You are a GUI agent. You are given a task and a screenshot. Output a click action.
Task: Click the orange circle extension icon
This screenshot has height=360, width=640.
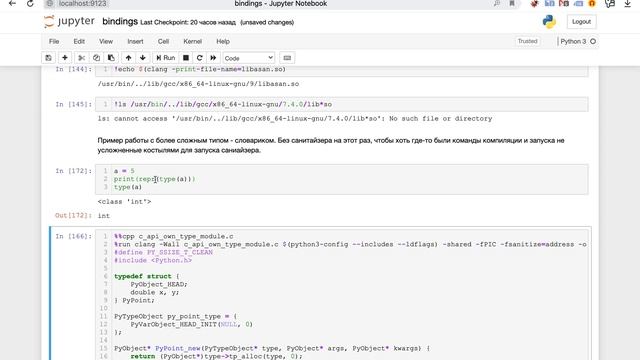(592, 4)
